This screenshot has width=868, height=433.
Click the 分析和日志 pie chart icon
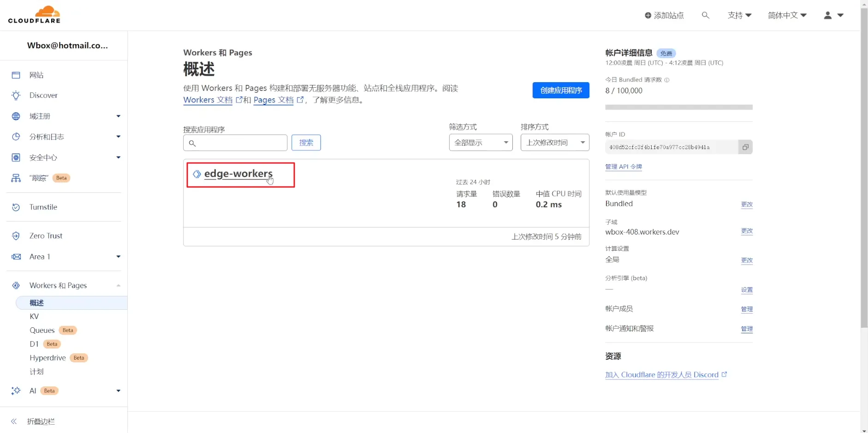coord(16,137)
